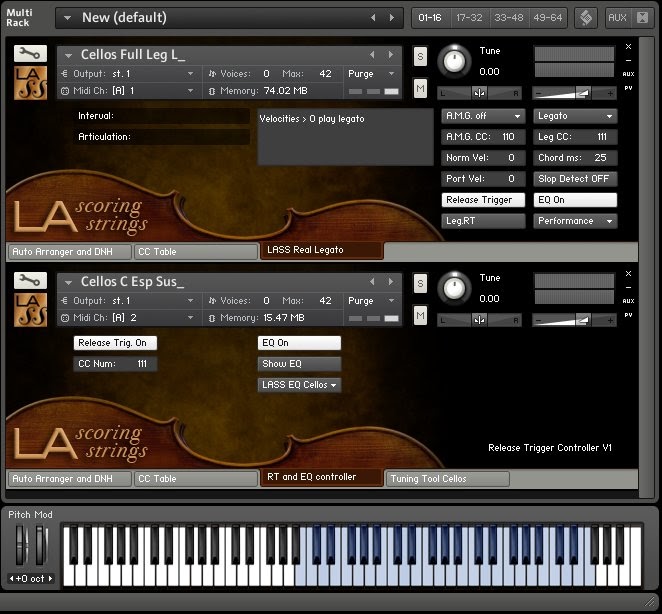The height and width of the screenshot is (614, 662).
Task: Toggle AUX sends icon on Cellos Full Leg L
Action: pyautogui.click(x=628, y=74)
